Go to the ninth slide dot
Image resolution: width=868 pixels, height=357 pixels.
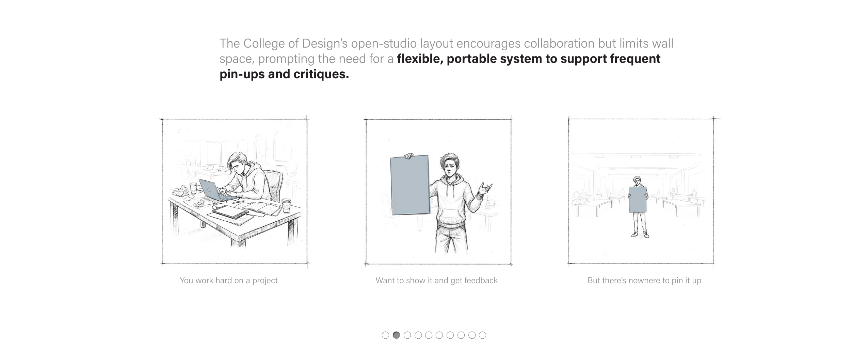[x=472, y=335]
